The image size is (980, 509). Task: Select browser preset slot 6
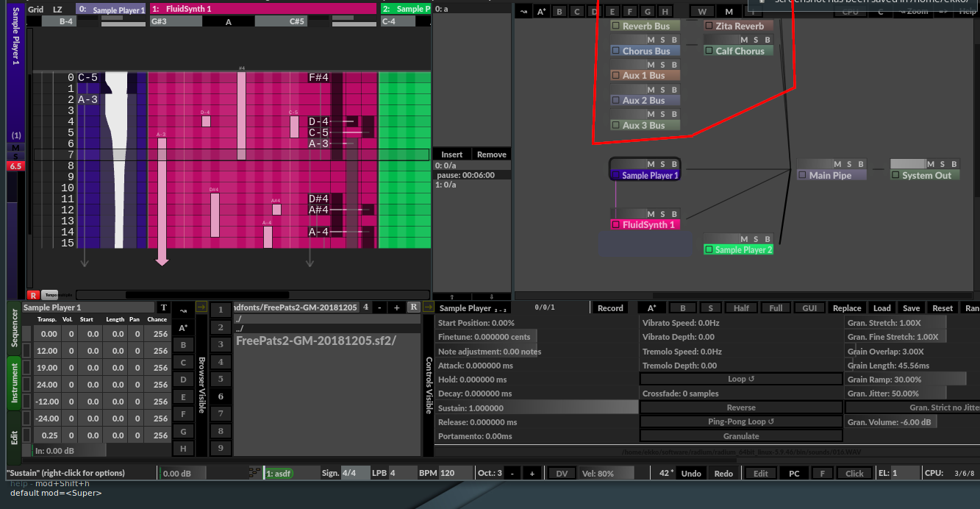tap(221, 396)
